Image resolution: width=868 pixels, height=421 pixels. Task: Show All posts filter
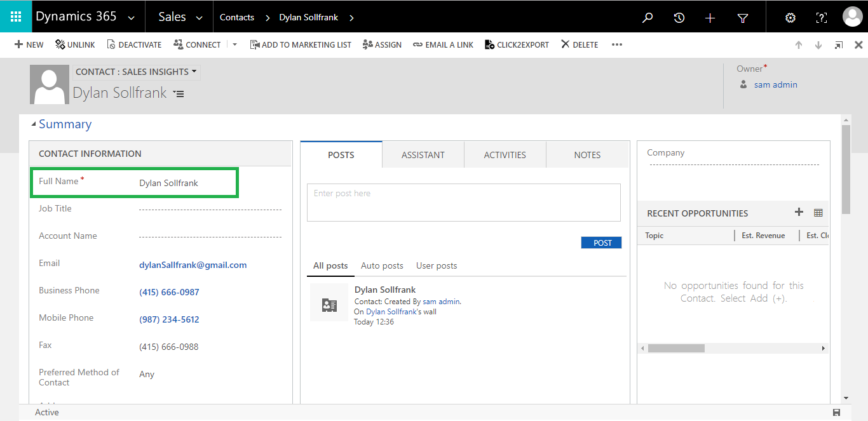330,265
